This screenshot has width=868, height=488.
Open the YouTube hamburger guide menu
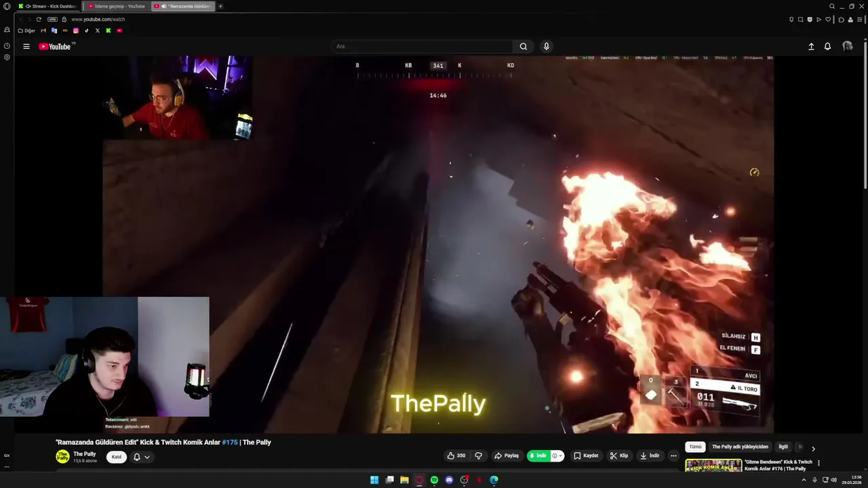click(26, 46)
